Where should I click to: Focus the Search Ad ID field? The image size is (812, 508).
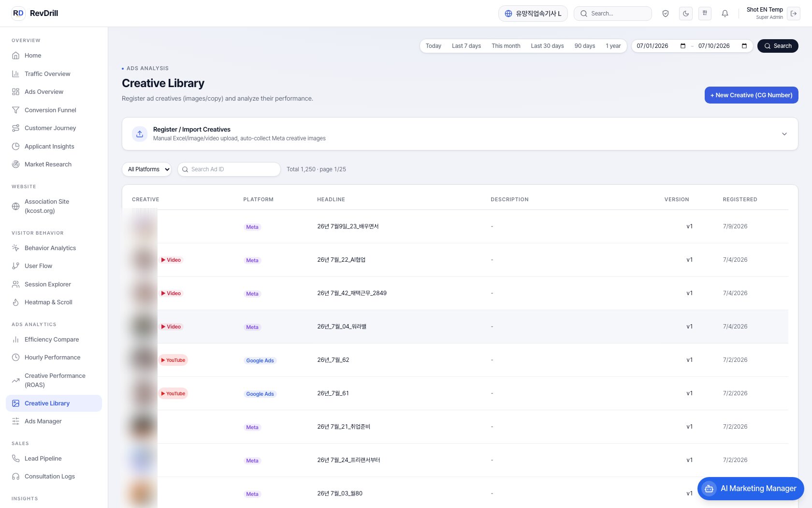point(229,169)
